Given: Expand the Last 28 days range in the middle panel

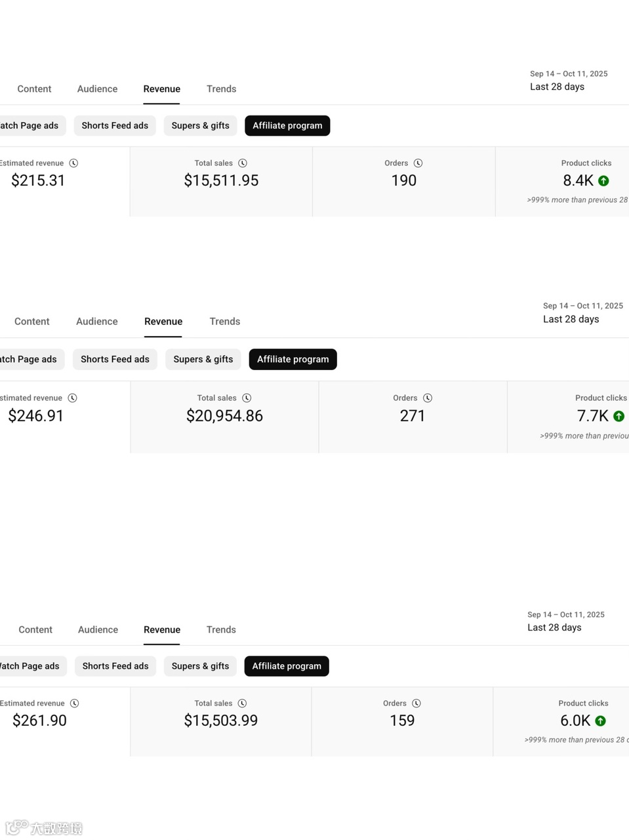Looking at the screenshot, I should (x=571, y=319).
